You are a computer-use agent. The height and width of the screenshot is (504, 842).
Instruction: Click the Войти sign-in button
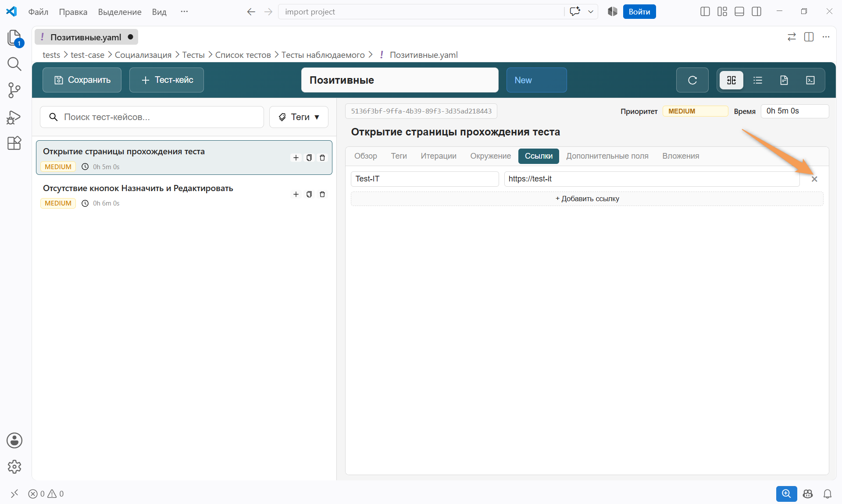pos(639,12)
